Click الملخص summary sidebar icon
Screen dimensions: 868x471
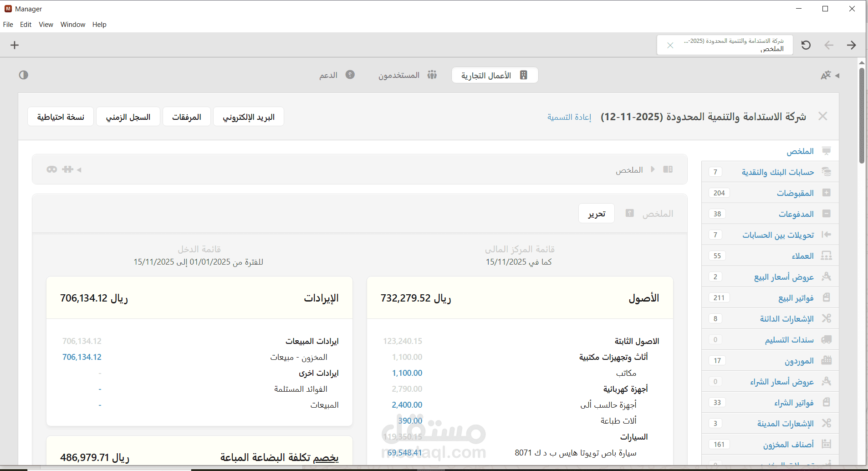(x=827, y=151)
